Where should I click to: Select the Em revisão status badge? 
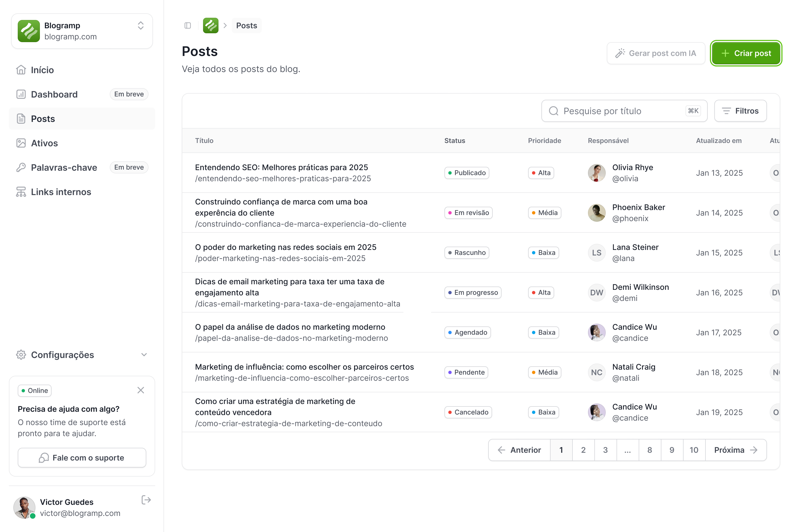[x=468, y=213]
